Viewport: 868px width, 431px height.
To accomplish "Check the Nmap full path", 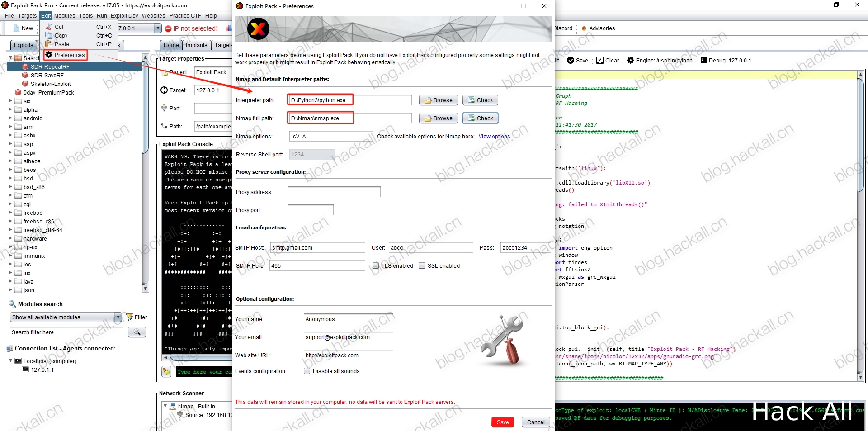I will (x=480, y=118).
